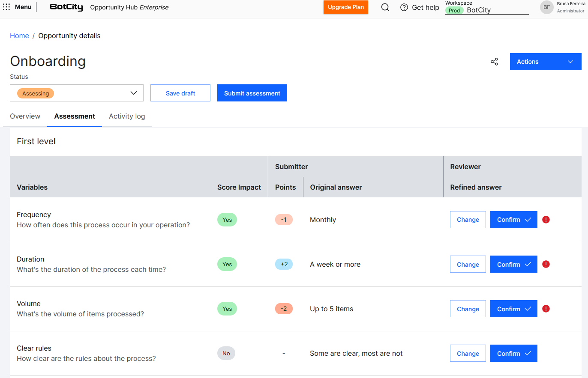Click the Upgrade Plan button
The height and width of the screenshot is (378, 588).
click(345, 7)
